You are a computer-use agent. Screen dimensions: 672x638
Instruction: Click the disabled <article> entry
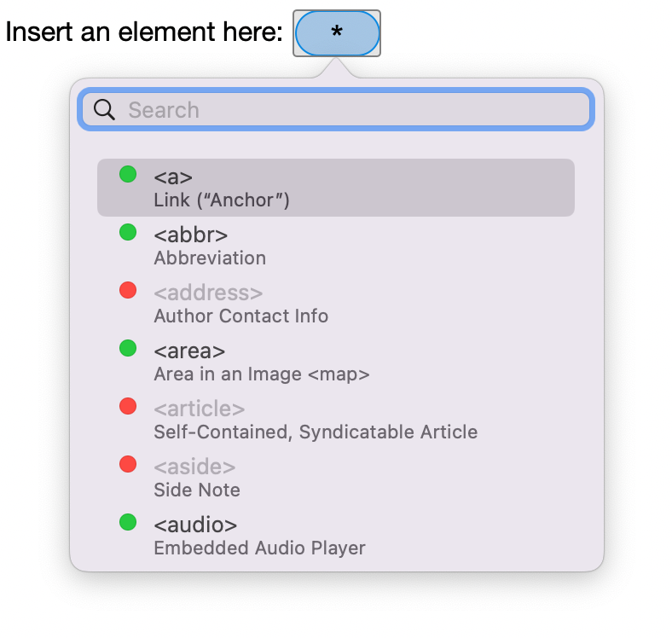pyautogui.click(x=336, y=420)
